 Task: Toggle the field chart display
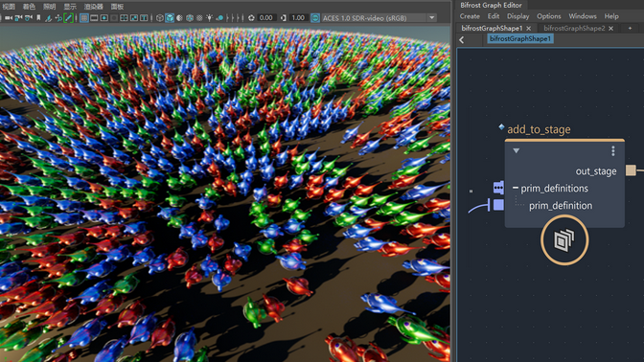point(124,18)
